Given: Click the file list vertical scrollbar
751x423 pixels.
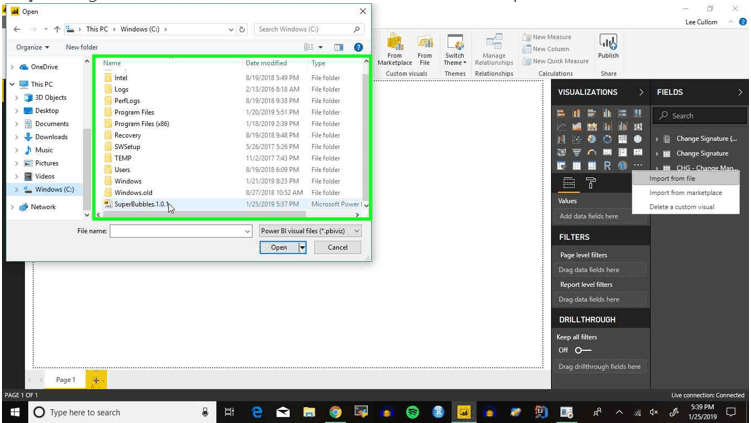Looking at the screenshot, I should (x=366, y=137).
